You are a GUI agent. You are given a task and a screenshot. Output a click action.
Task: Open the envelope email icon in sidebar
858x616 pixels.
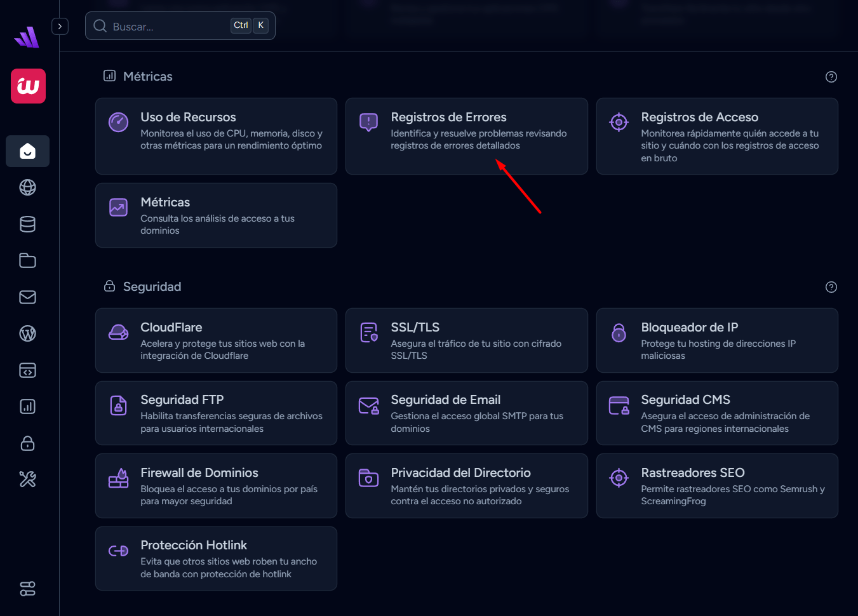pos(27,297)
